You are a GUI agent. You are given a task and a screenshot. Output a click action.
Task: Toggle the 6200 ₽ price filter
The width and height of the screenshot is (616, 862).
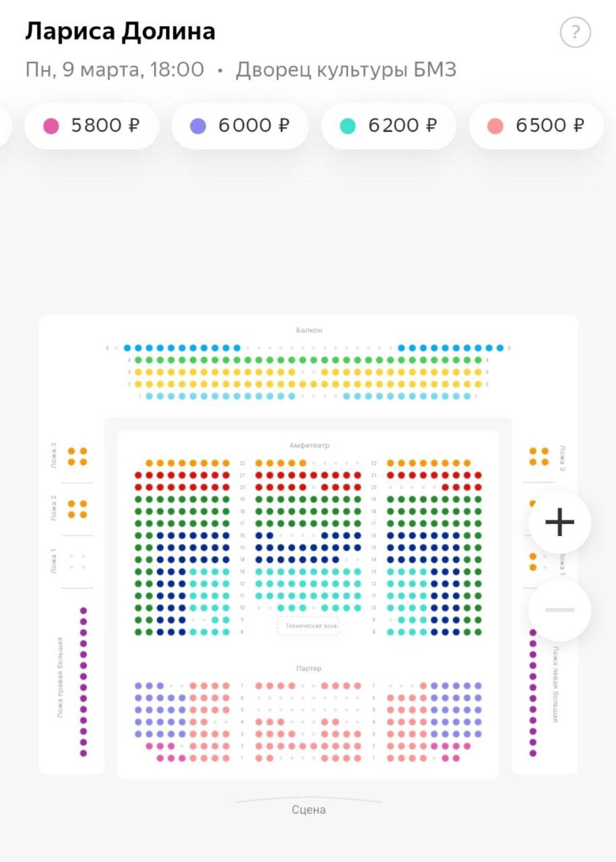pyautogui.click(x=389, y=126)
